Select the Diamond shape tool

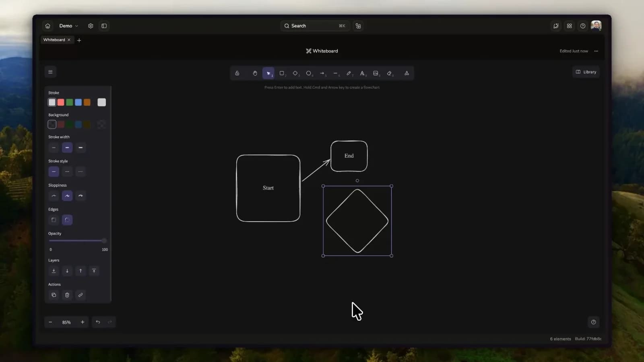[x=295, y=73]
